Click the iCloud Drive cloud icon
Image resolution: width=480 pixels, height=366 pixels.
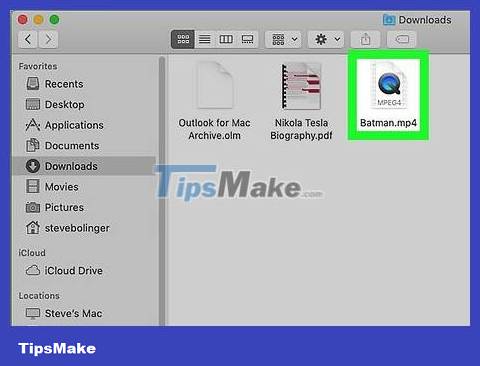click(33, 270)
